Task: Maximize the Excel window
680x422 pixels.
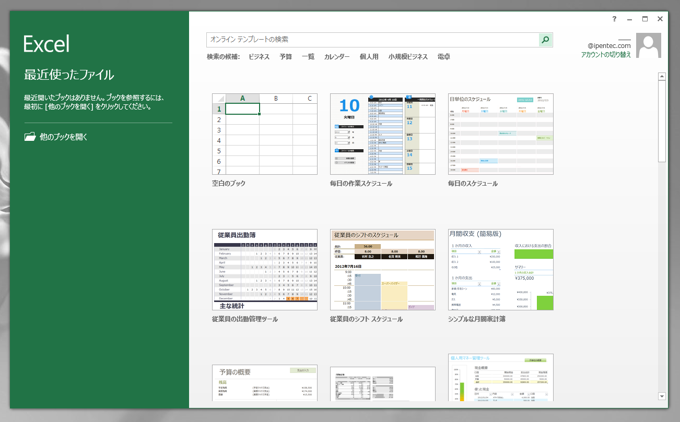Action: coord(645,19)
